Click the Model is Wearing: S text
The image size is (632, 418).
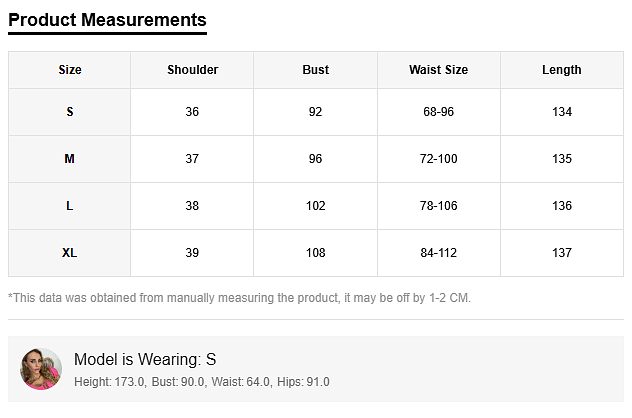(x=145, y=359)
